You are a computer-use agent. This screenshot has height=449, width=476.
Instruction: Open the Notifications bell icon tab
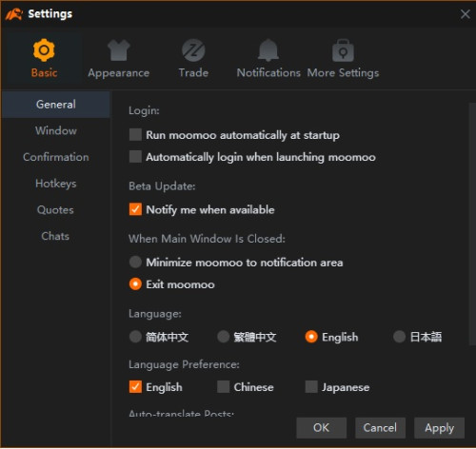pos(268,58)
